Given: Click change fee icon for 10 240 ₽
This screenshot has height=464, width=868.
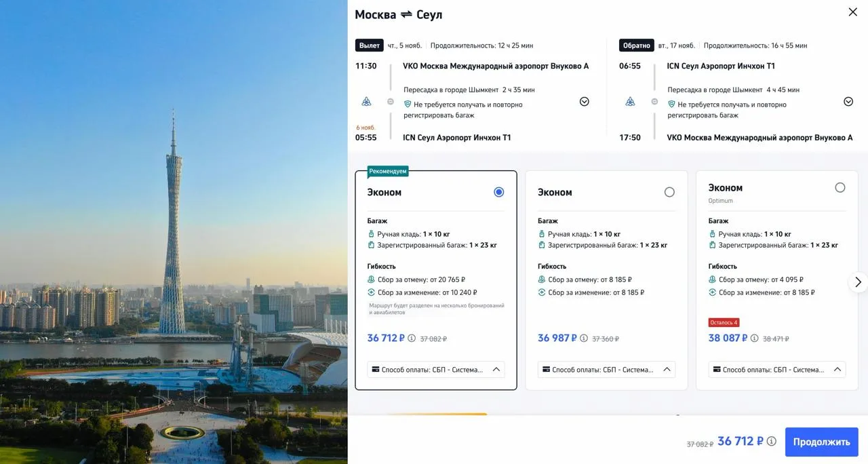Looking at the screenshot, I should pos(371,292).
